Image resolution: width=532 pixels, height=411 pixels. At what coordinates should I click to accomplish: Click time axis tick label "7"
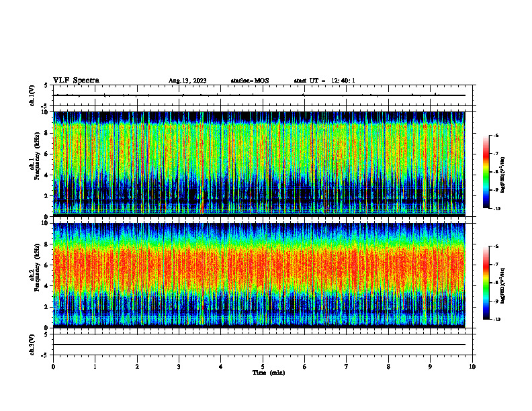(347, 367)
